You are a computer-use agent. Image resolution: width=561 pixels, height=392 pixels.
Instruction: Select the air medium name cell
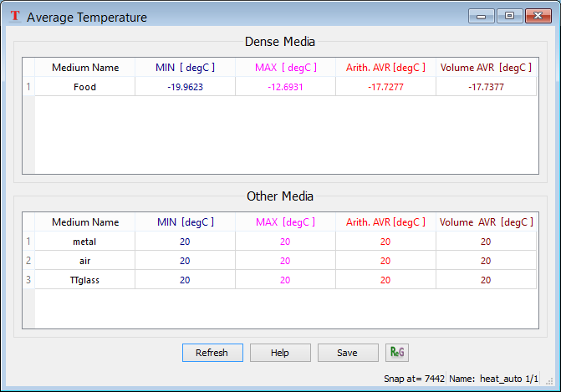(84, 261)
